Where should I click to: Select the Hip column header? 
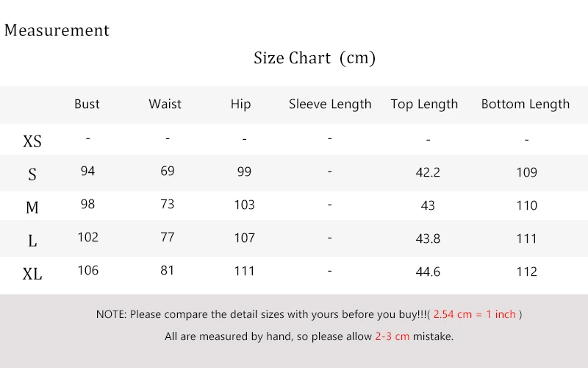point(241,105)
